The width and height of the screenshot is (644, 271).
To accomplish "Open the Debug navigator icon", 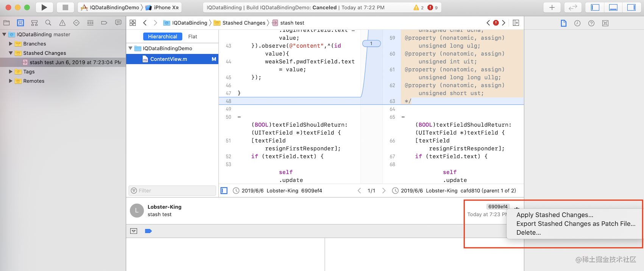I will tap(90, 23).
